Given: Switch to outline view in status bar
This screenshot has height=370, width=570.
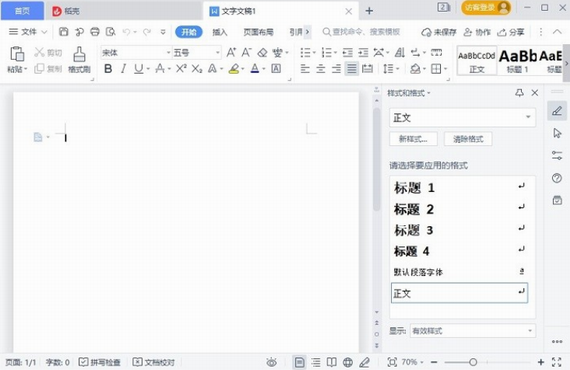Looking at the screenshot, I should [316, 362].
